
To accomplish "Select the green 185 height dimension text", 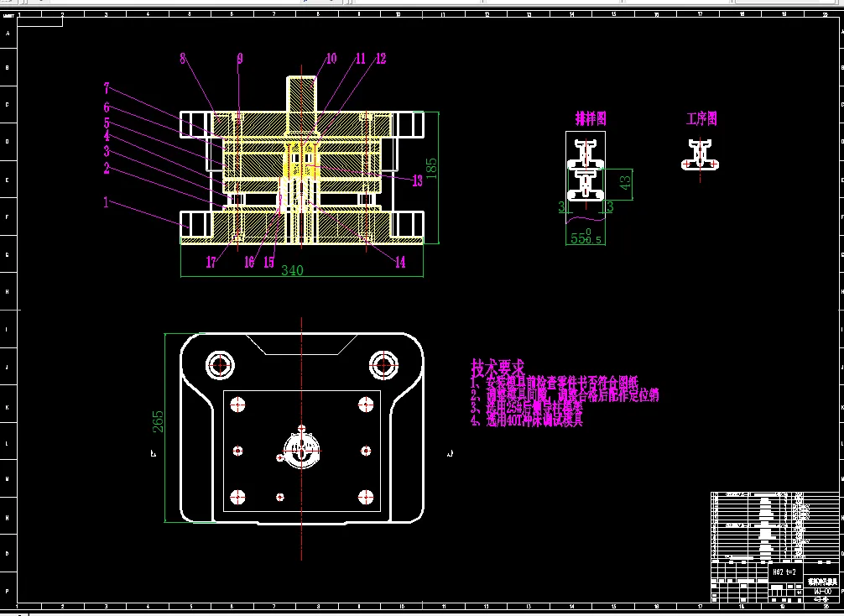I will pyautogui.click(x=432, y=168).
